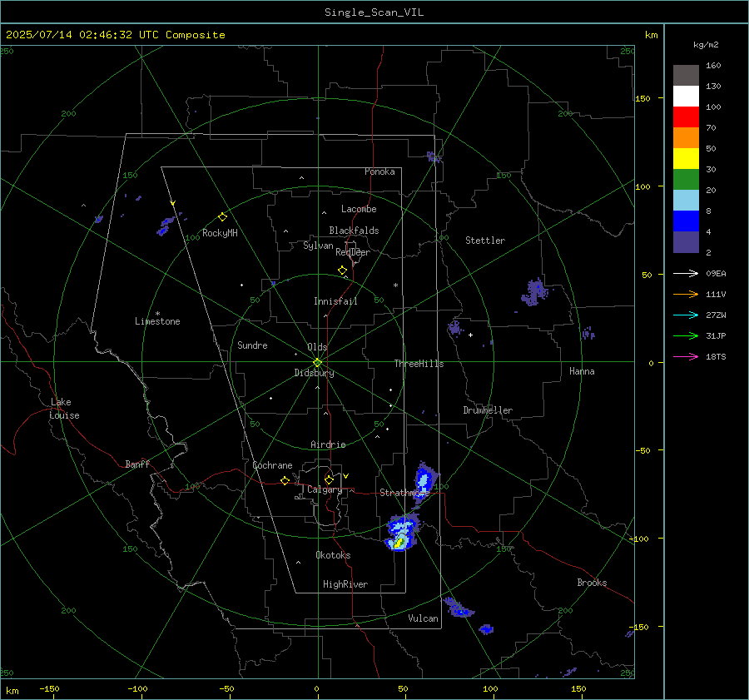
Task: Click the green 31JP arrow in legend
Action: (x=686, y=336)
